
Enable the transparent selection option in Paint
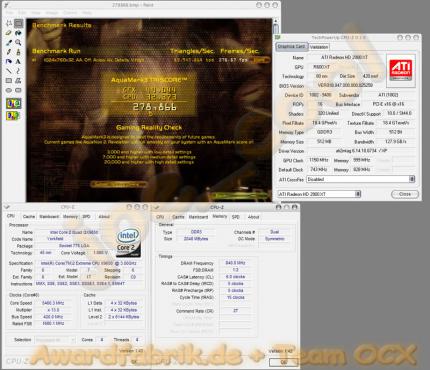coord(13,116)
